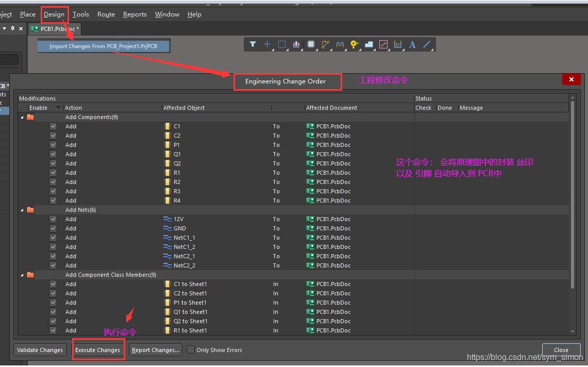Click the dimension tool icon
588x367 pixels.
pos(397,45)
